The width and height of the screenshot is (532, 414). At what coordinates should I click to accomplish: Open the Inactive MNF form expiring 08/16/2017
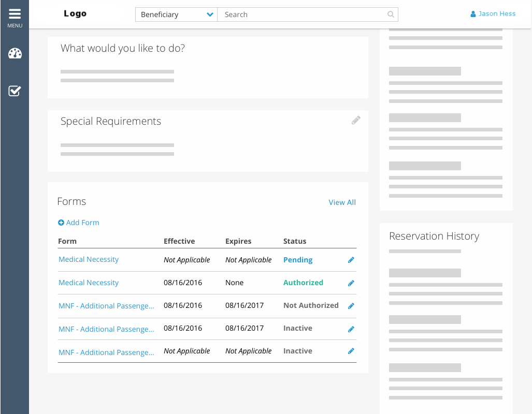(x=106, y=329)
